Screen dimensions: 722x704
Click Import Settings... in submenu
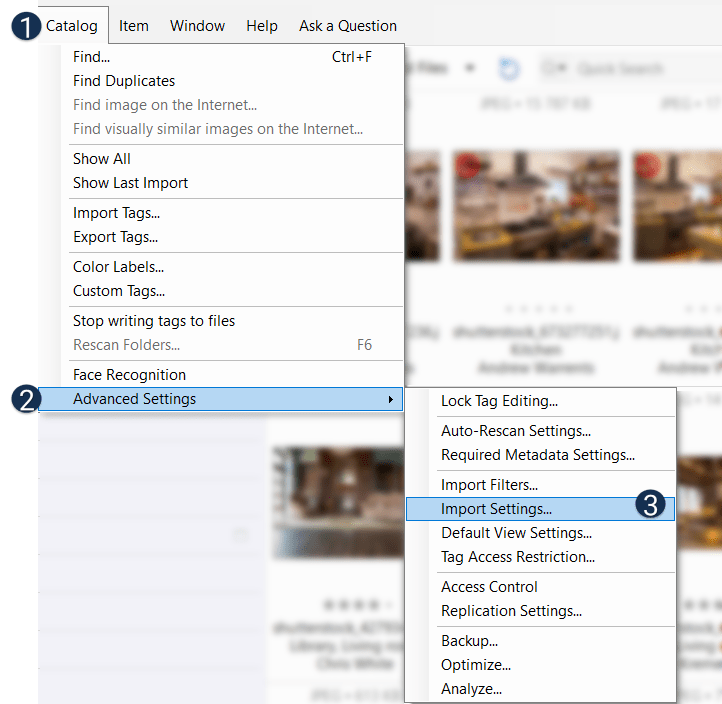click(x=496, y=509)
